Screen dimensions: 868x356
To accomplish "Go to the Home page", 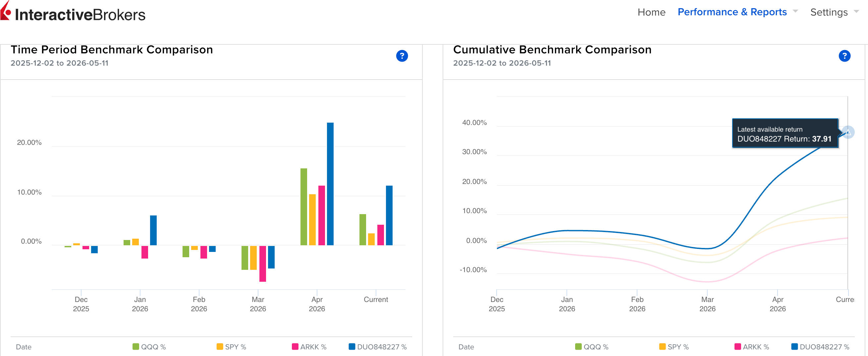I will point(651,12).
